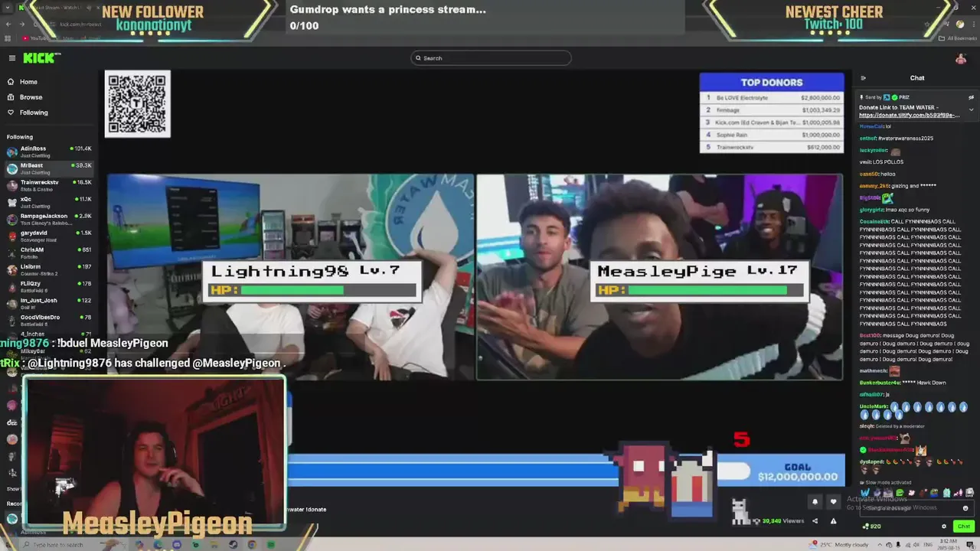Click username Bunkerbuster4u in chat
Image resolution: width=980 pixels, height=551 pixels.
[880, 383]
